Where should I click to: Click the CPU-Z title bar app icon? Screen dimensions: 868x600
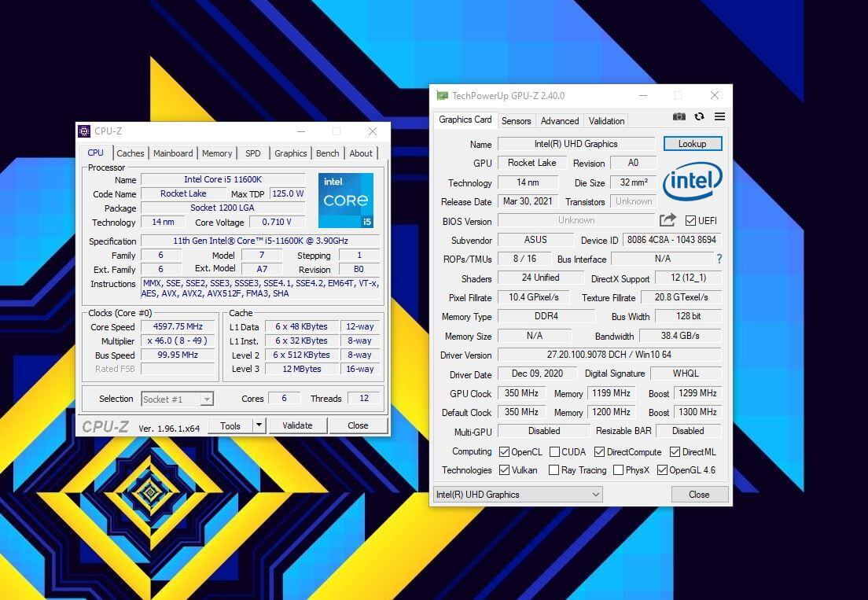[x=84, y=131]
